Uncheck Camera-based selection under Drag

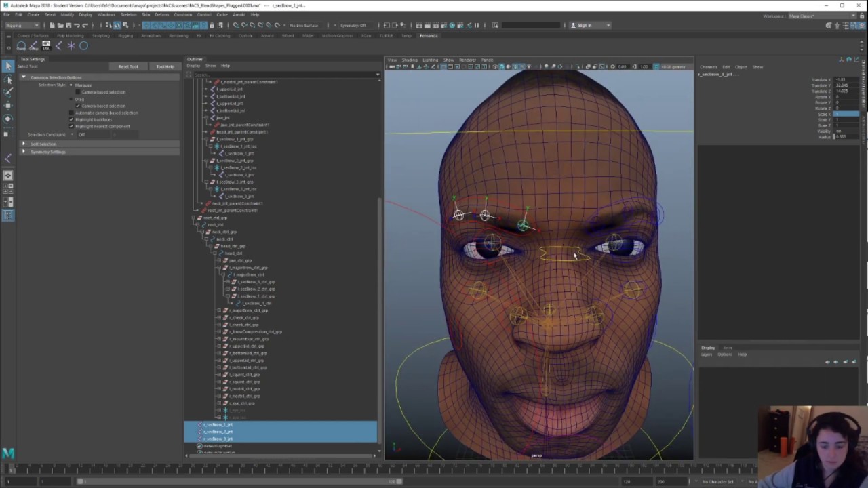point(78,106)
